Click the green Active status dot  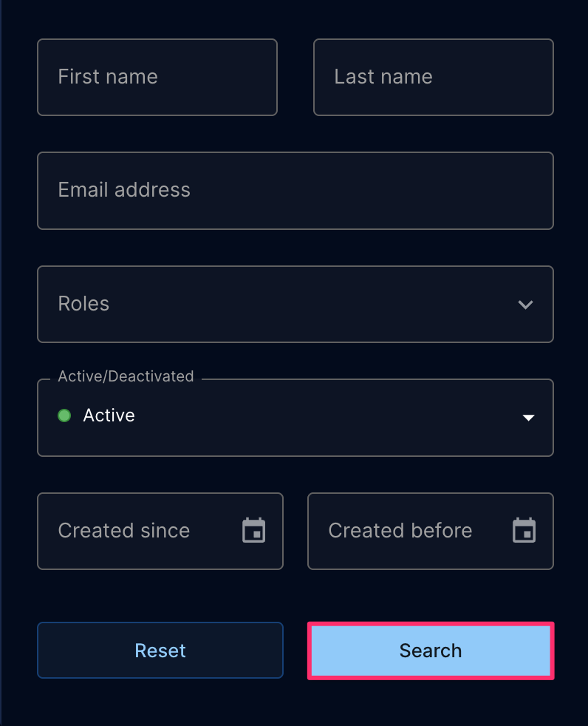pos(64,415)
